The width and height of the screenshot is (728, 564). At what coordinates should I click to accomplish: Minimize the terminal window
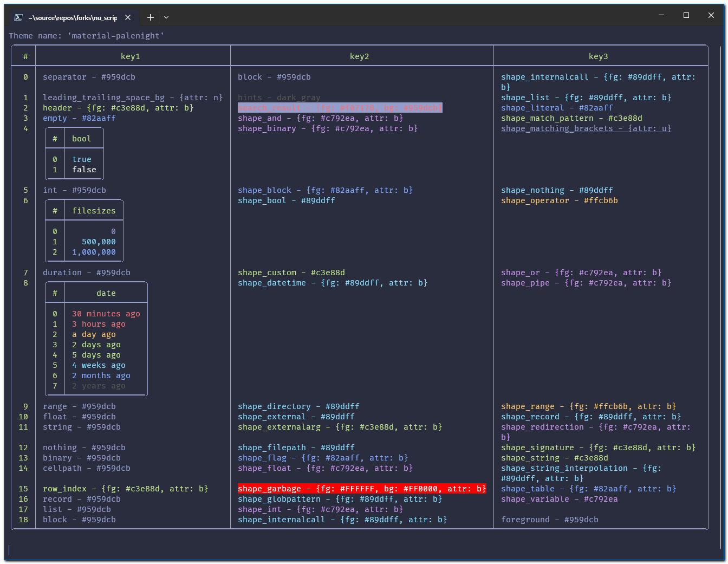(x=661, y=15)
